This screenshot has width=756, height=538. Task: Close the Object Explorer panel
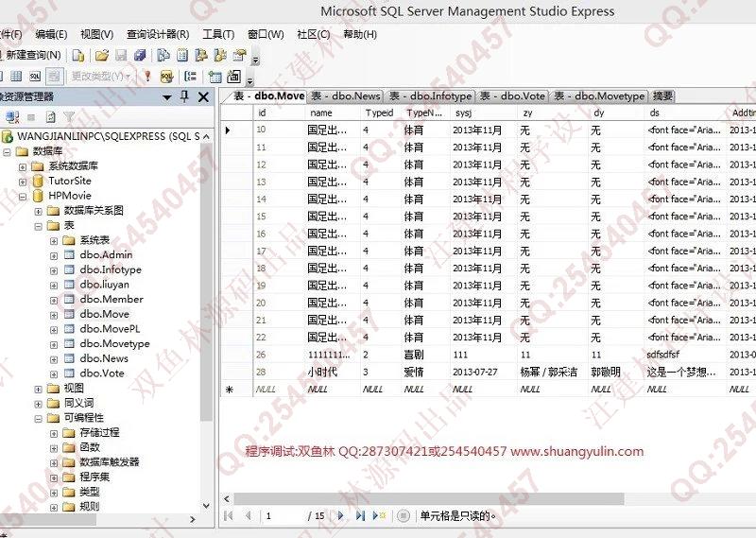click(x=203, y=97)
